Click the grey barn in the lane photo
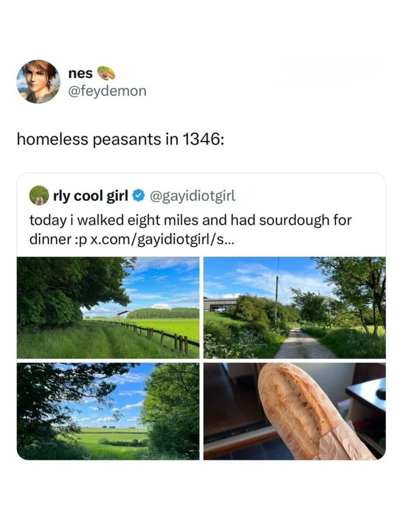Viewport: 399px width, 532px height. [x=219, y=304]
